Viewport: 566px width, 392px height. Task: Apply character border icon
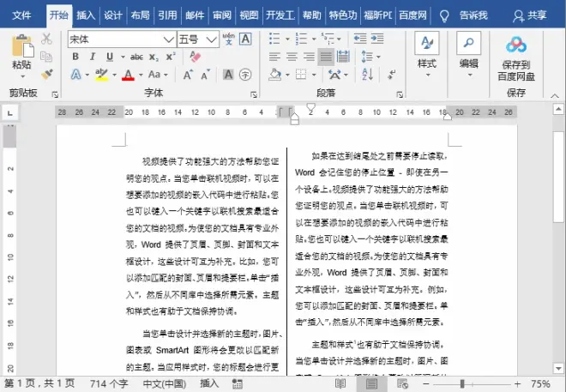245,39
